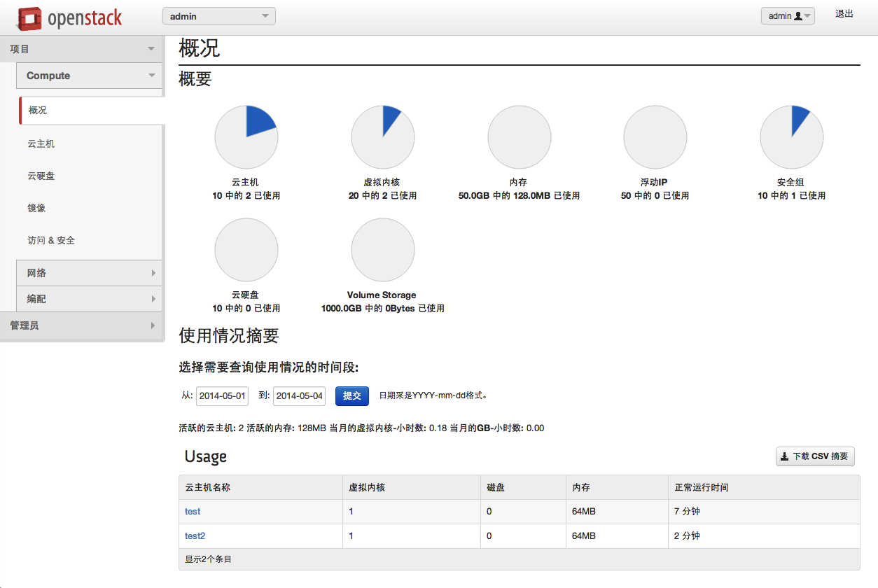Screen dimensions: 878x588
Task: Click the 虚拟内核 usage pie chart
Action: click(383, 137)
